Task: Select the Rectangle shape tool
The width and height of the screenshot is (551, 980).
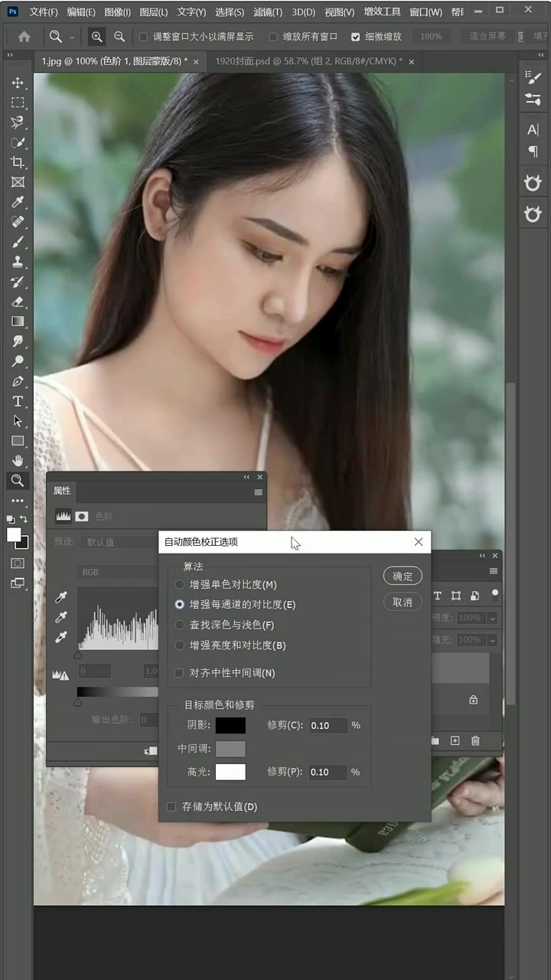Action: point(18,441)
